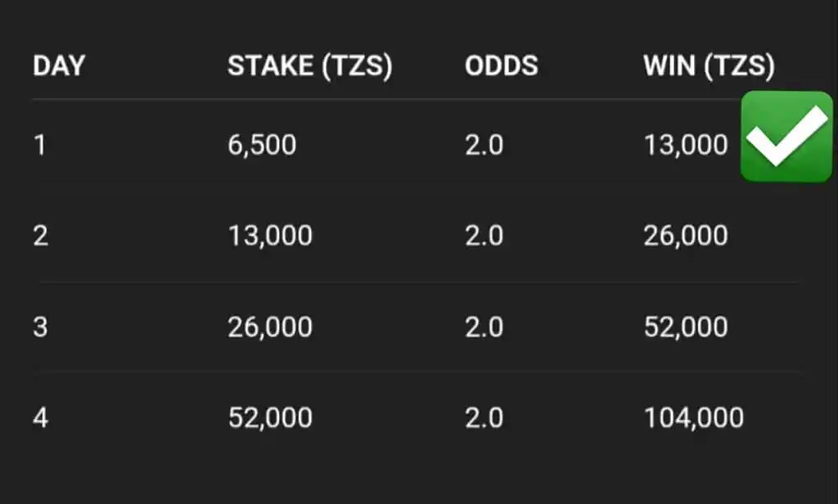Click the 26,000 stake on day 3

[x=270, y=327]
